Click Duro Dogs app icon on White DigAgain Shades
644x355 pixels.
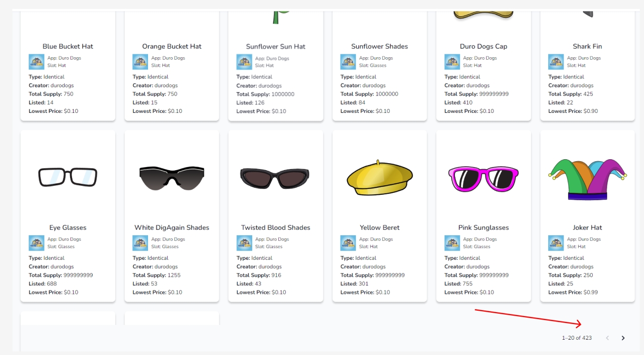point(140,243)
